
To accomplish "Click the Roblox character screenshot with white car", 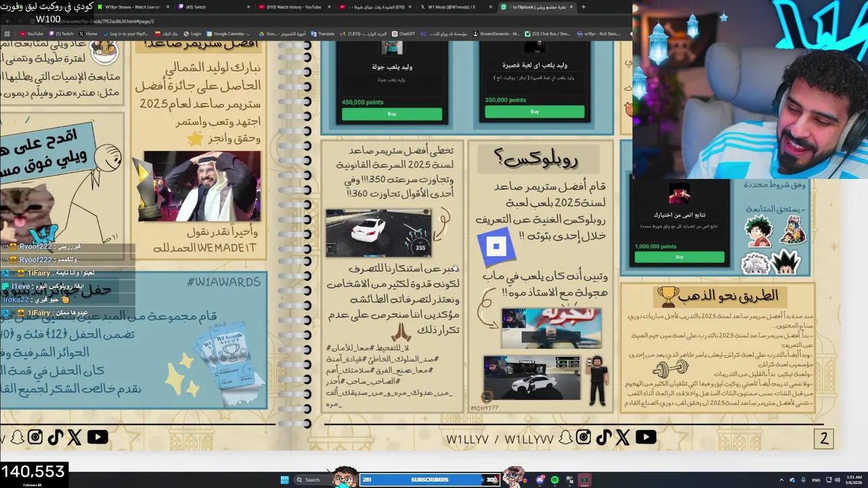I will coord(532,378).
